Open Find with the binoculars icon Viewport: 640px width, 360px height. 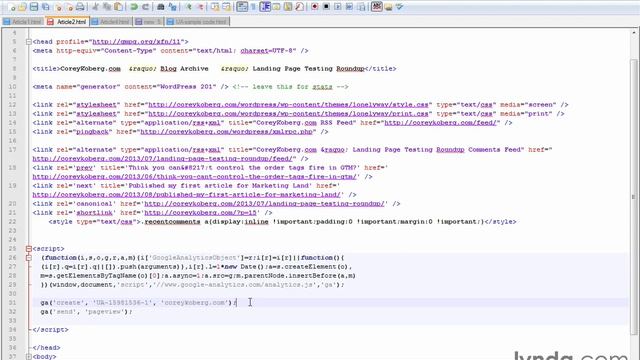(x=161, y=7)
